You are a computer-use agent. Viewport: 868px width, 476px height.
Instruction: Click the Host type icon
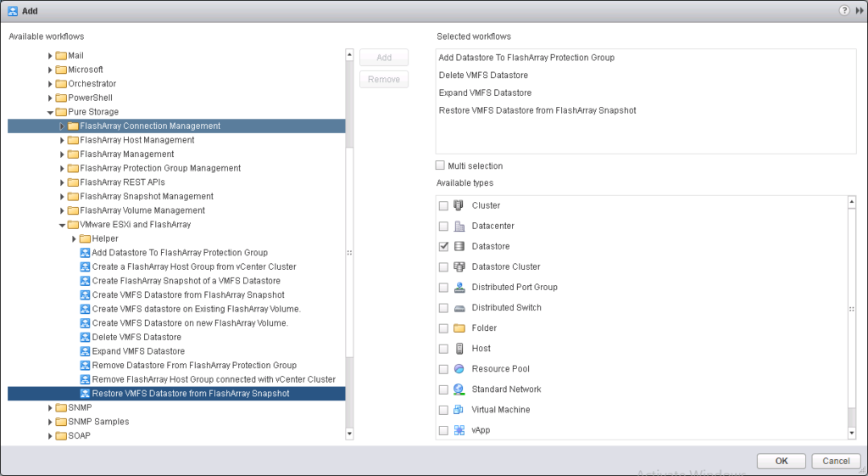point(459,349)
